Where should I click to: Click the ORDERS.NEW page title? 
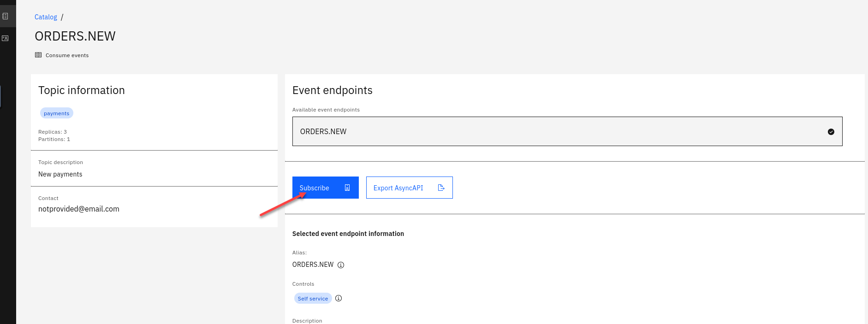coord(75,36)
